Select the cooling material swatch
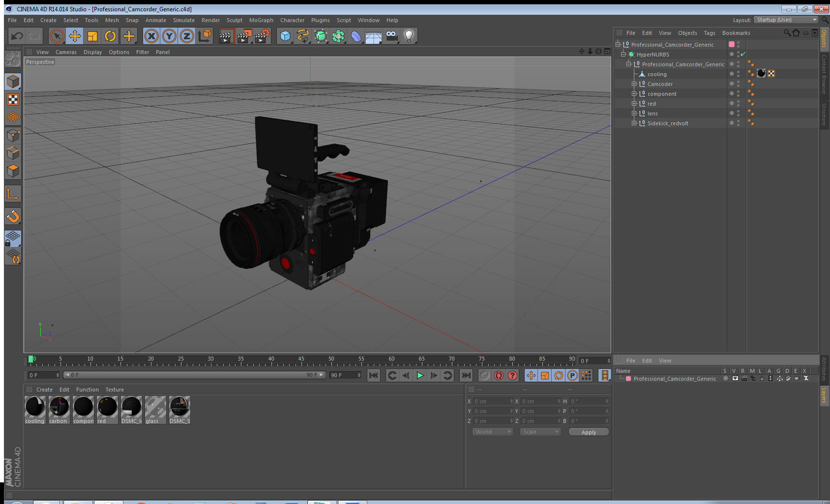Screen dimensions: 830x504 [35, 410]
